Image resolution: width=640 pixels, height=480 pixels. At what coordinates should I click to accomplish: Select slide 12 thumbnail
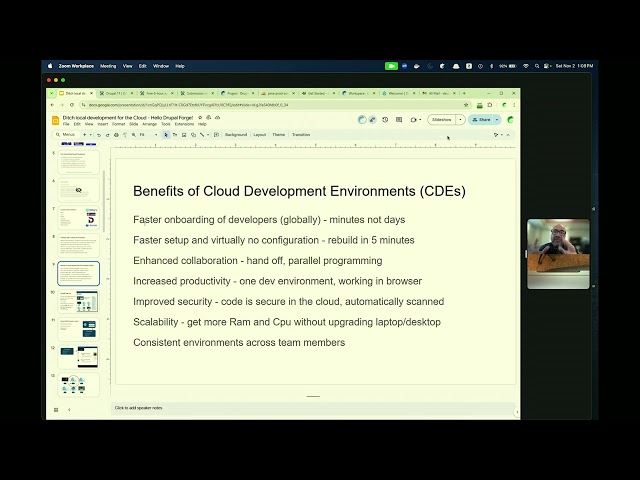[78, 357]
